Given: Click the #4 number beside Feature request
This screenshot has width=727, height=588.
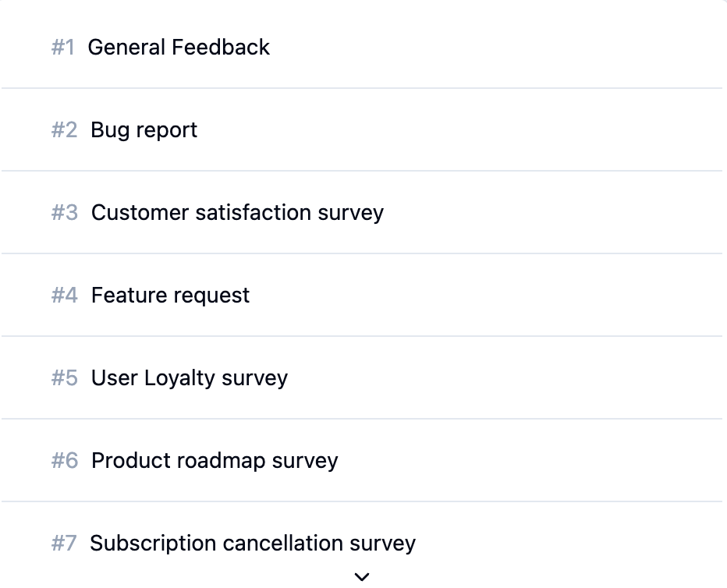Looking at the screenshot, I should pyautogui.click(x=65, y=296).
